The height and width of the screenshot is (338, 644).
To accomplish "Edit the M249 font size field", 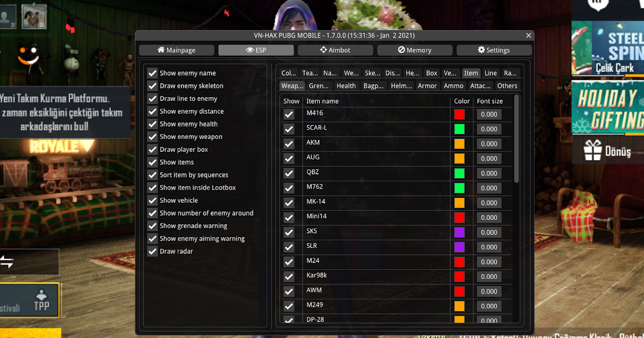I will click(489, 306).
